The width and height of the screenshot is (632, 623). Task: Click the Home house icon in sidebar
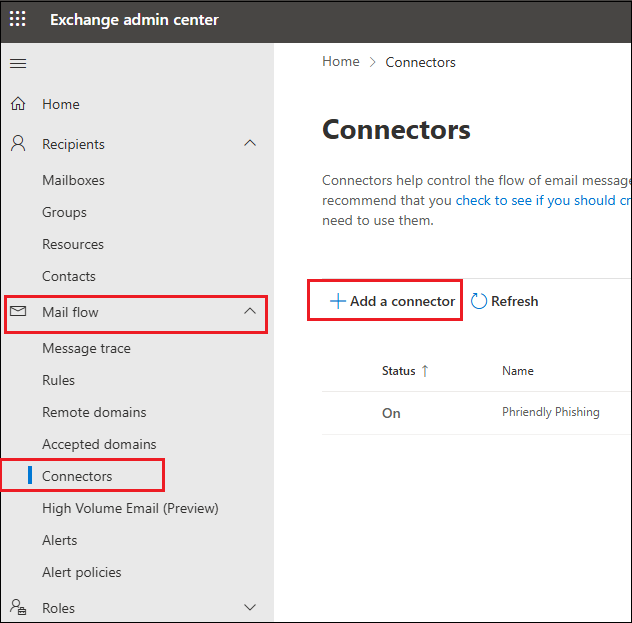click(x=18, y=104)
